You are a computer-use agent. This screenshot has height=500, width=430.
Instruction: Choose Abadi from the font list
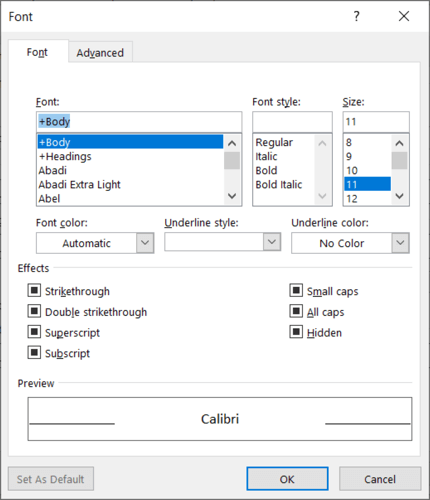point(130,170)
